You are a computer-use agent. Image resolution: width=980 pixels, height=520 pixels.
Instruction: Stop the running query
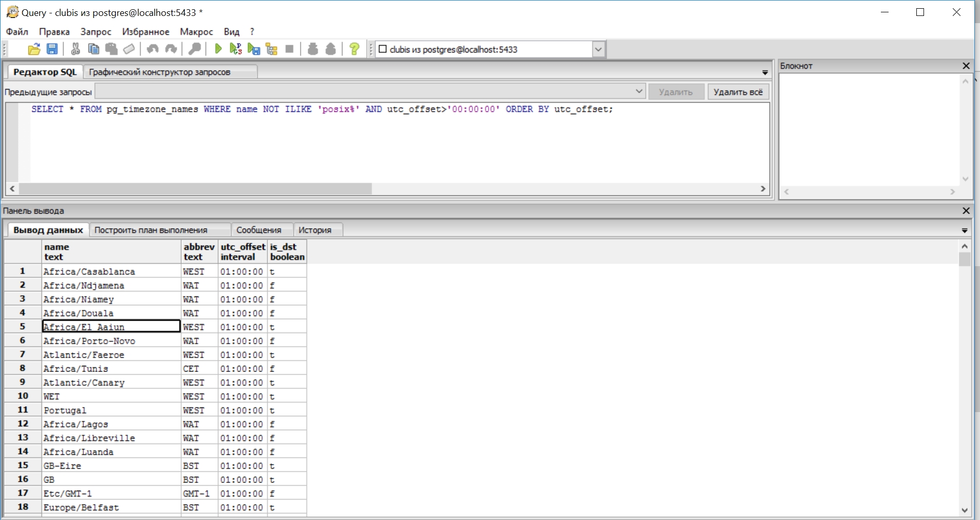coord(290,49)
